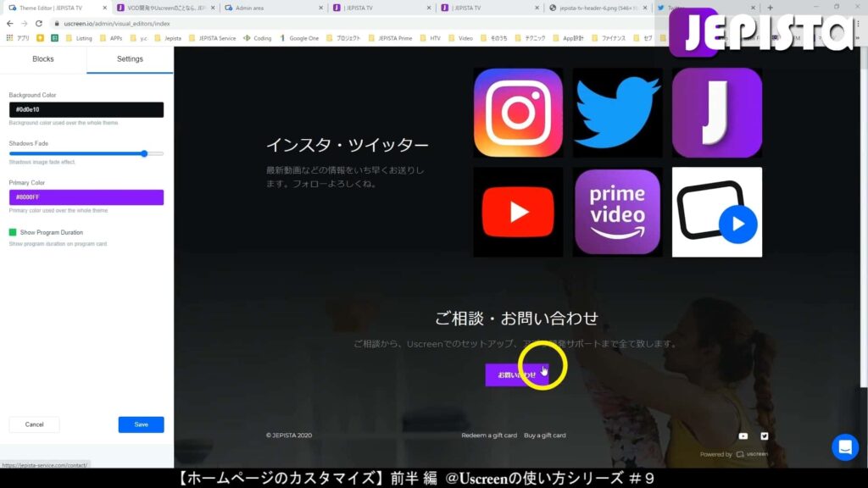
Task: Click the Powered by uscreen link
Action: [x=734, y=454]
